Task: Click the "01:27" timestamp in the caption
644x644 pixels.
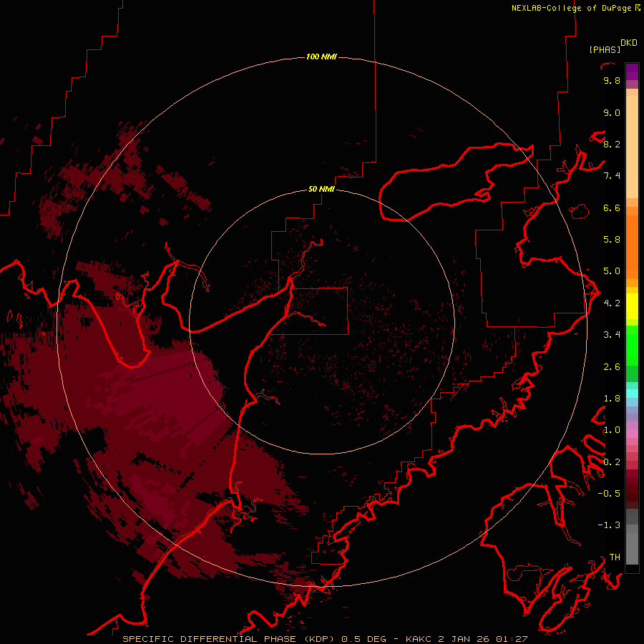Action: (x=512, y=639)
